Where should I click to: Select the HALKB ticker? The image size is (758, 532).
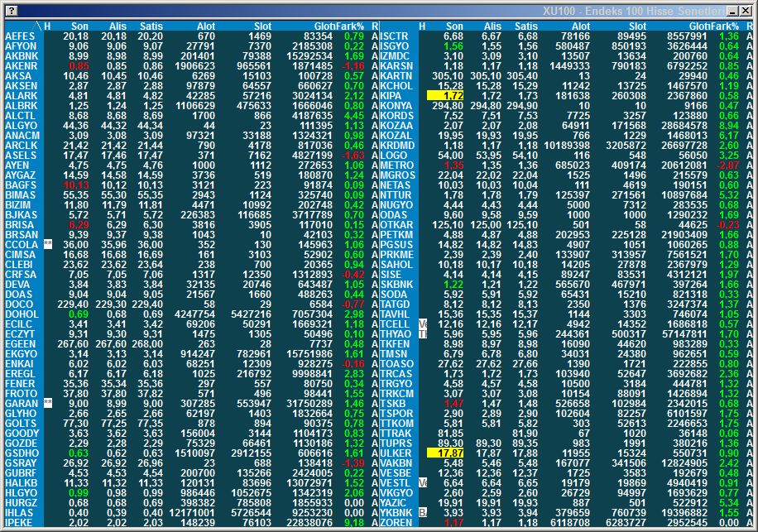click(x=21, y=482)
